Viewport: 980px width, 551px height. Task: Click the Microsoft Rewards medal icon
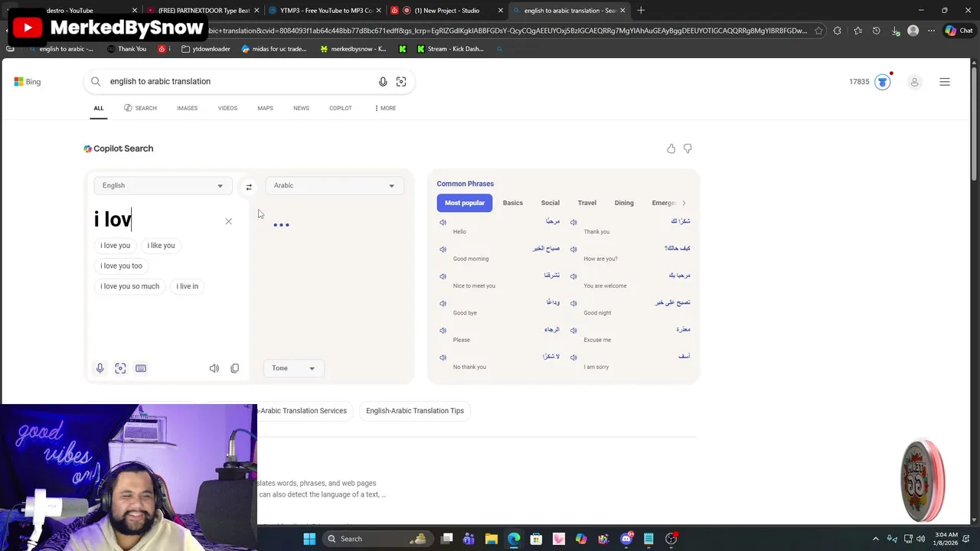pos(883,82)
